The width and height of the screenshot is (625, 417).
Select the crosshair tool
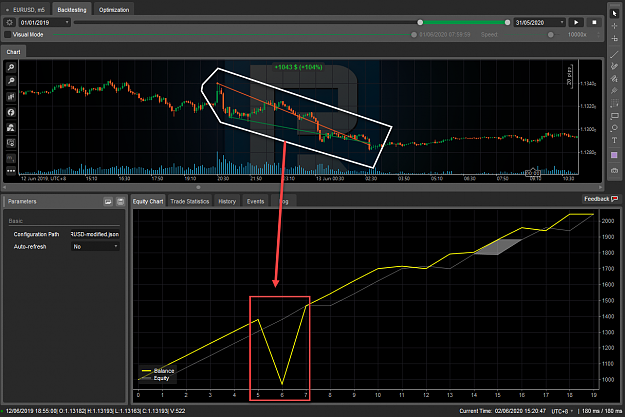coord(614,26)
